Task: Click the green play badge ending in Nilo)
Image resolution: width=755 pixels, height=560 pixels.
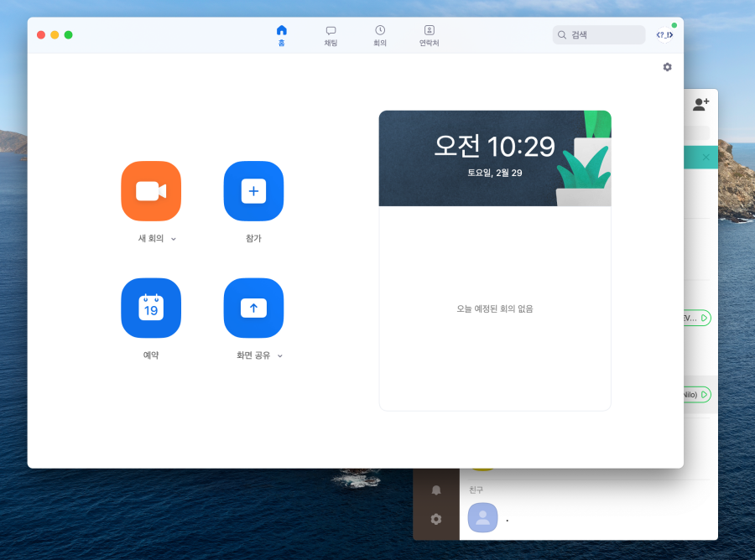Action: (697, 395)
